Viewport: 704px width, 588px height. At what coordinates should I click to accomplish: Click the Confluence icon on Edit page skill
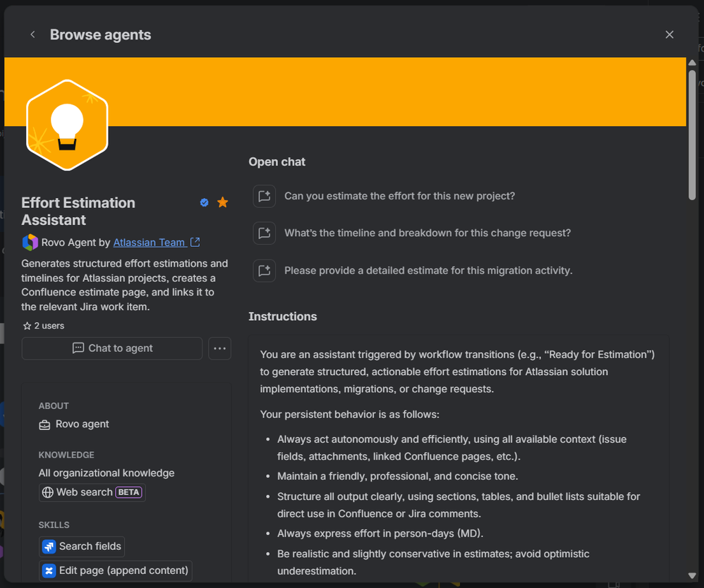(49, 570)
